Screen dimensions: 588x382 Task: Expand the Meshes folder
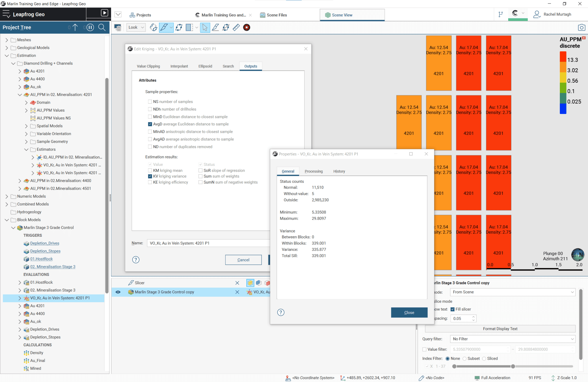click(x=7, y=40)
